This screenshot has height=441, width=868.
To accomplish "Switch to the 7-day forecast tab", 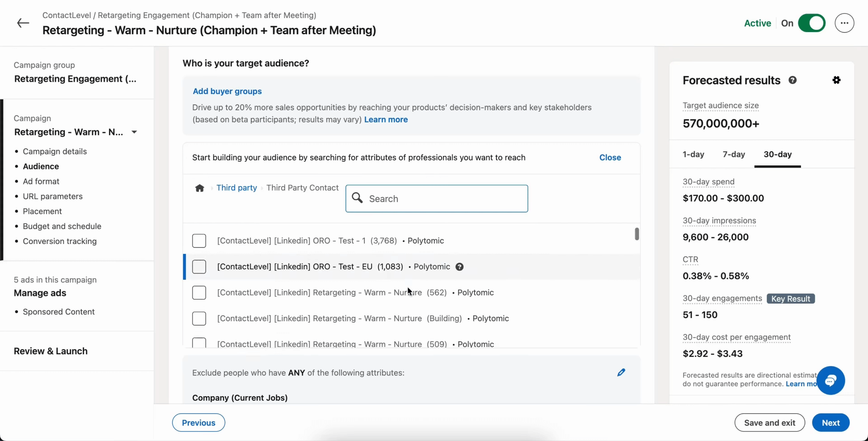I will [x=733, y=155].
